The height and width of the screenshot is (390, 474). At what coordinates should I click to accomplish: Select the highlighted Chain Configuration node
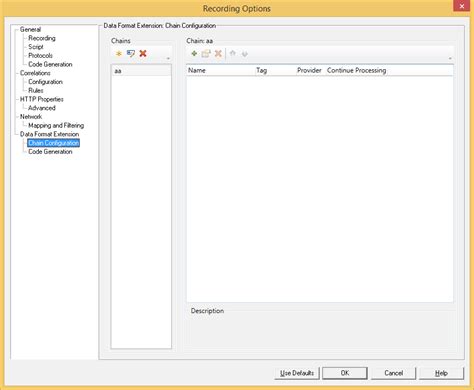[x=53, y=143]
